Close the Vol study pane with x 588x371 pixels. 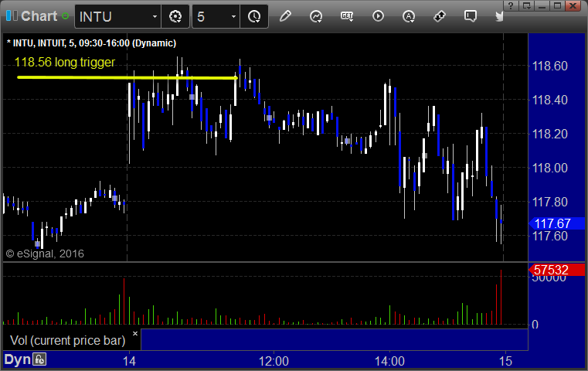(135, 333)
